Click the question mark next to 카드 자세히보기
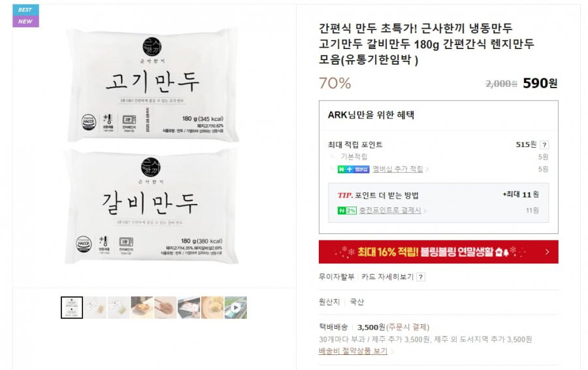Image resolution: width=588 pixels, height=370 pixels. (x=421, y=277)
